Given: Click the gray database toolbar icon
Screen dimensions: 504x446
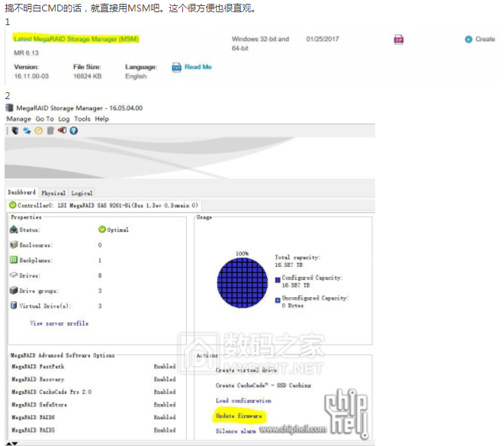Looking at the screenshot, I should tap(50, 130).
